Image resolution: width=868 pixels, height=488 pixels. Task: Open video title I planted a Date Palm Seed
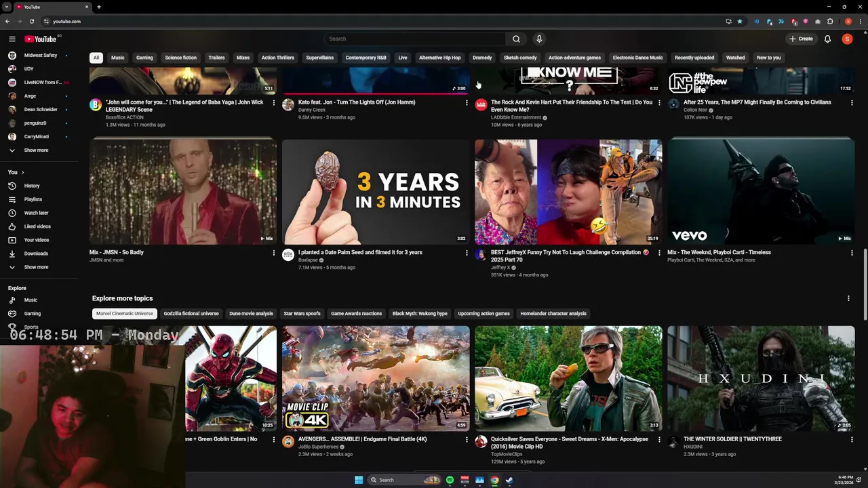360,252
